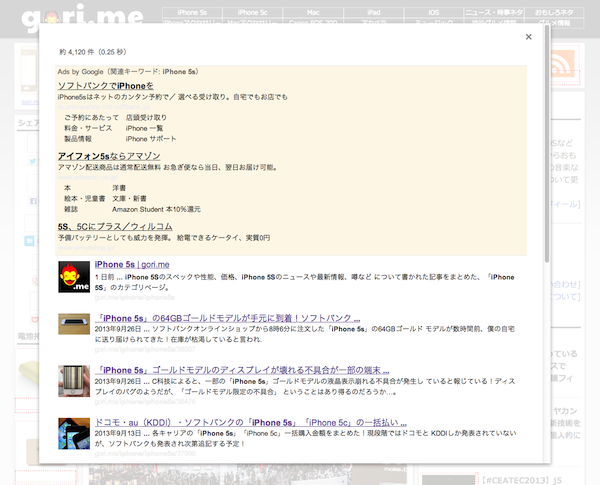This screenshot has width=600, height=485.
Task: Click the gori.me site logo in header
Action: (x=82, y=17)
